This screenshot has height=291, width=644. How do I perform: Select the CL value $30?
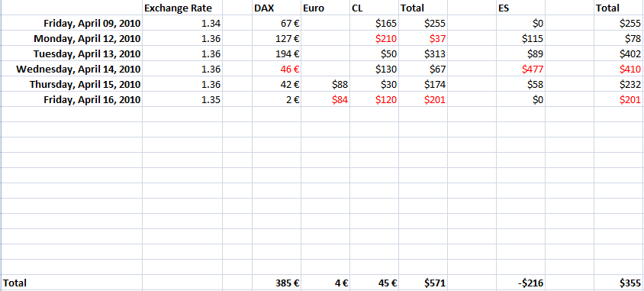pos(374,84)
